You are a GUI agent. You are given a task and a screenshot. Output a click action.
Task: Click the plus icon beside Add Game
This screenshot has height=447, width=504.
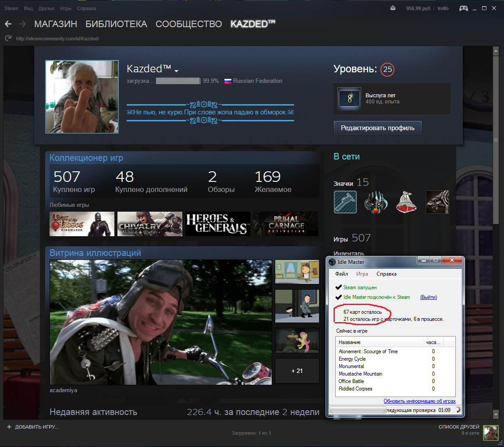[x=9, y=427]
